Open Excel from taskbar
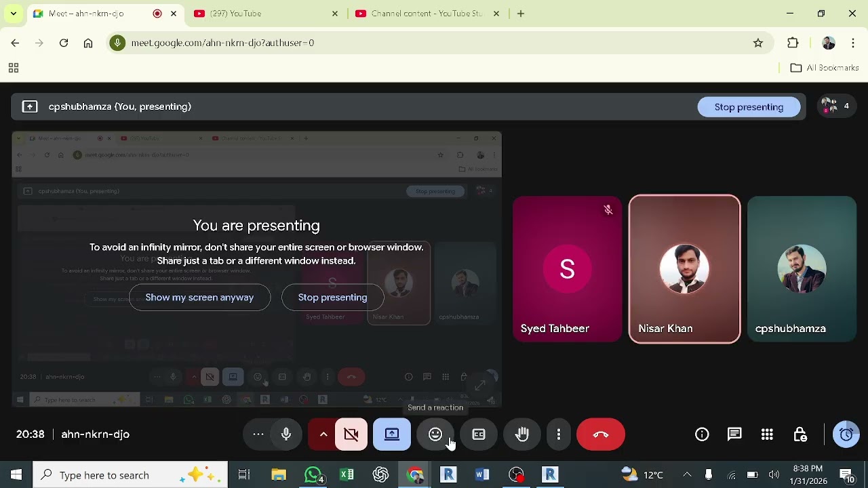This screenshot has height=488, width=868. tap(347, 475)
